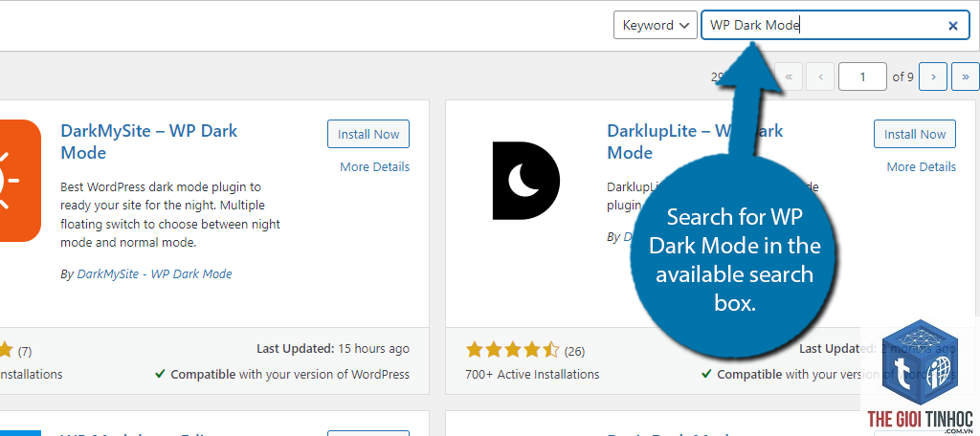Jump to last page of plugin results
Viewport: 980px width, 436px height.
tap(966, 76)
